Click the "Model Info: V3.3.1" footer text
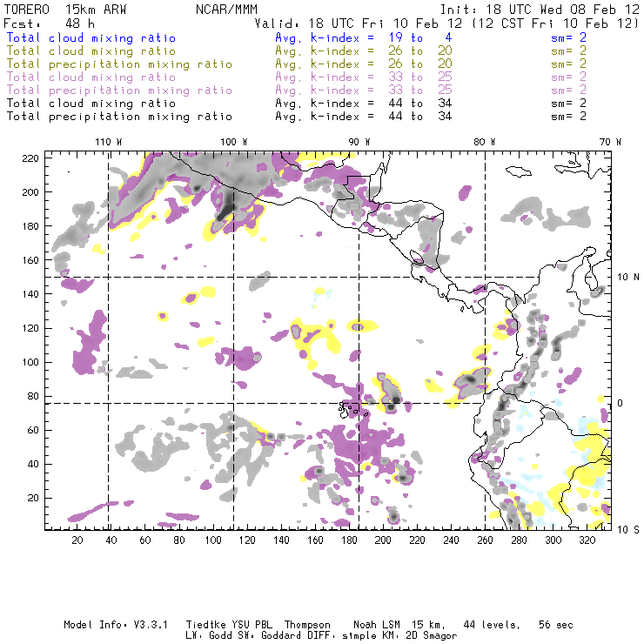 point(116,625)
